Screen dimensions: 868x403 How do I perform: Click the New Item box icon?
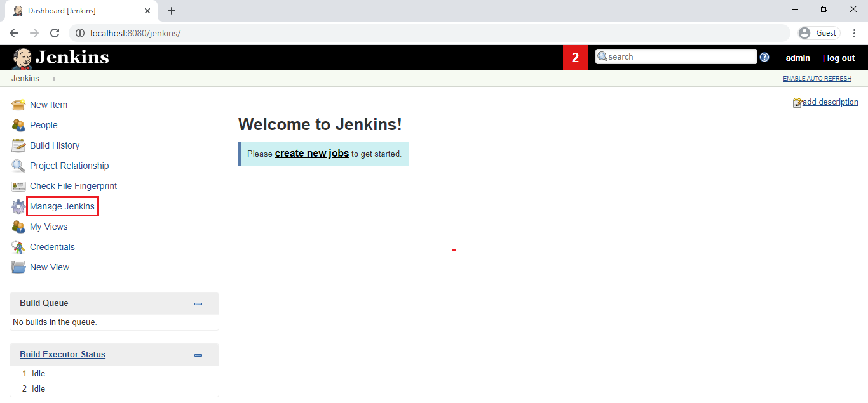click(x=18, y=105)
